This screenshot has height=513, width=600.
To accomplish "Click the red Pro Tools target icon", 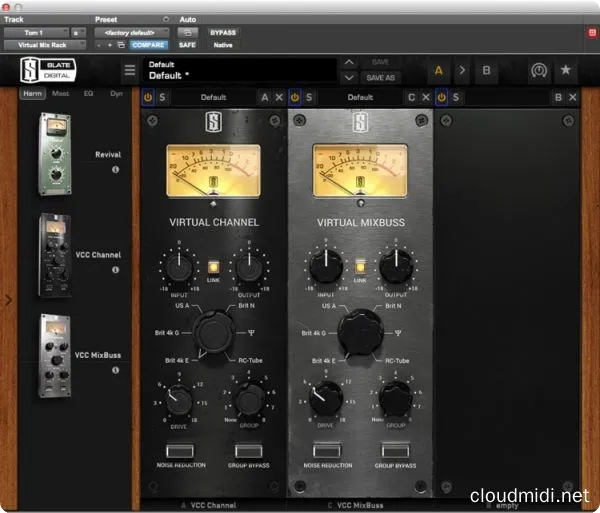I will click(593, 32).
